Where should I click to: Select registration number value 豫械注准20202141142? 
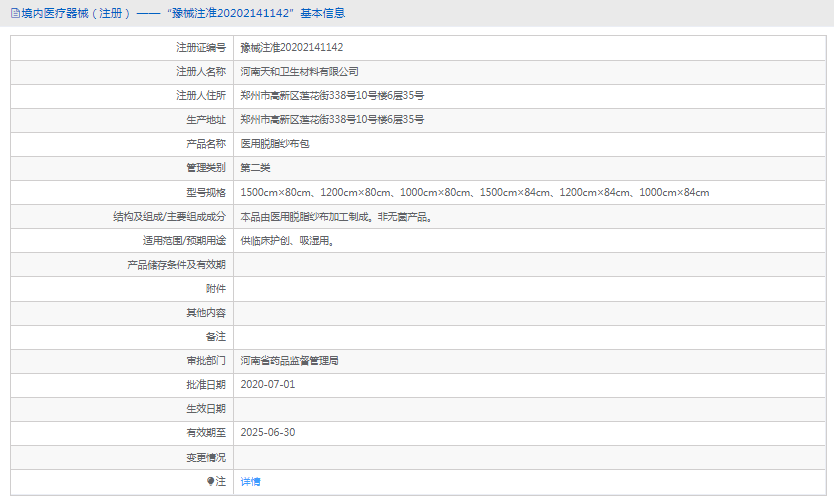[x=291, y=47]
